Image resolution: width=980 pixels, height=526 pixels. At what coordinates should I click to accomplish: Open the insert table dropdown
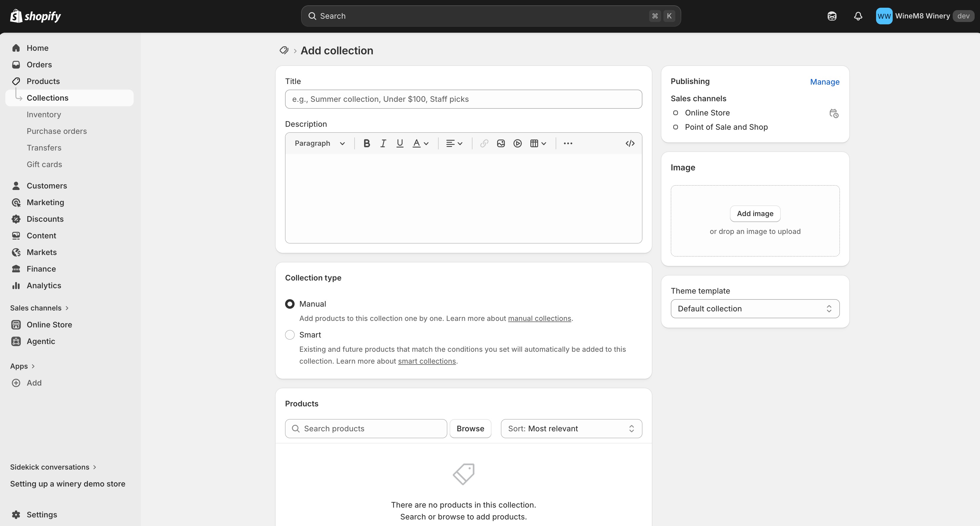tap(538, 143)
